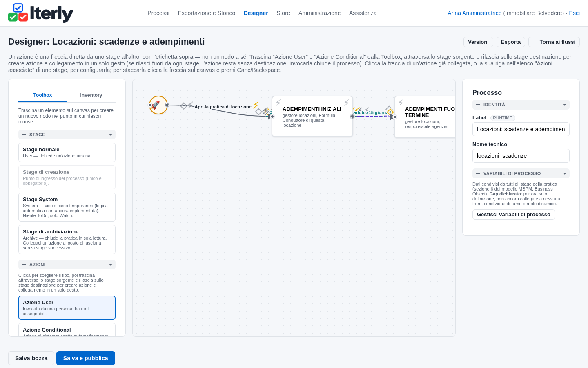Open Processi in the top navigation

click(158, 13)
